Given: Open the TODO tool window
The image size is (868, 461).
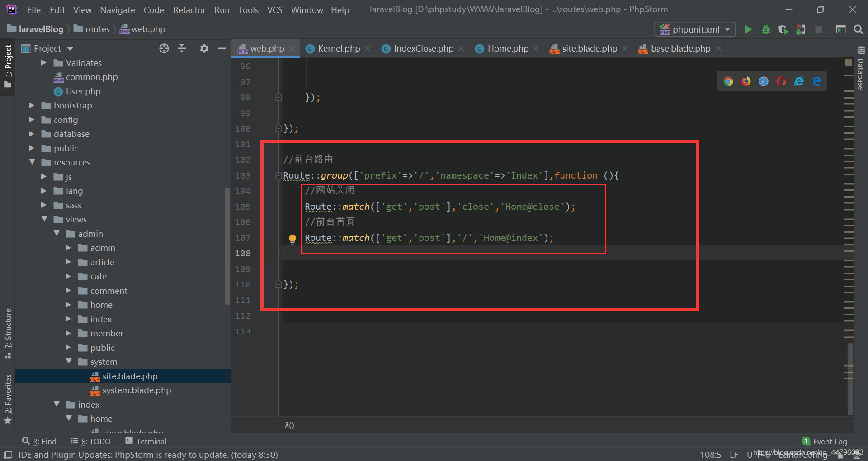Looking at the screenshot, I should 91,442.
